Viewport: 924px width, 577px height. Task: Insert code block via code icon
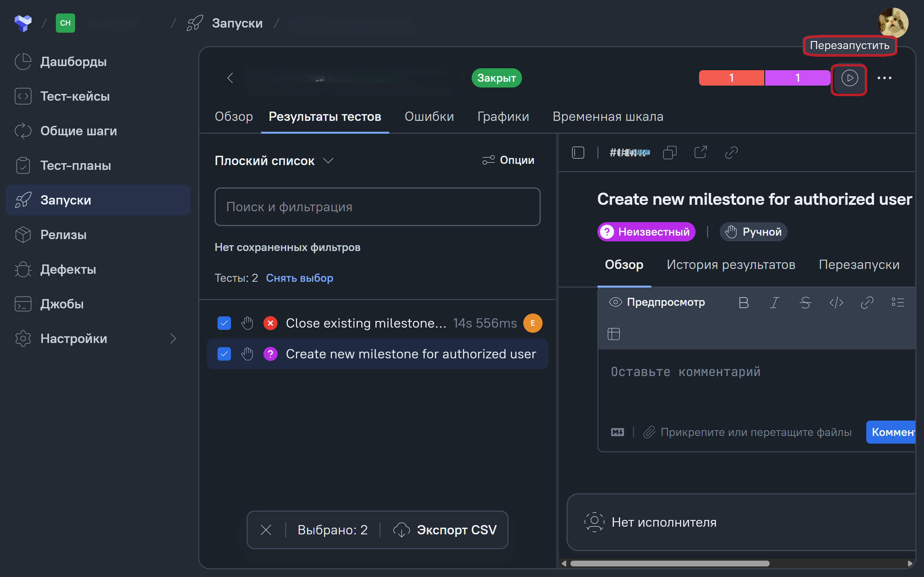pyautogui.click(x=836, y=303)
